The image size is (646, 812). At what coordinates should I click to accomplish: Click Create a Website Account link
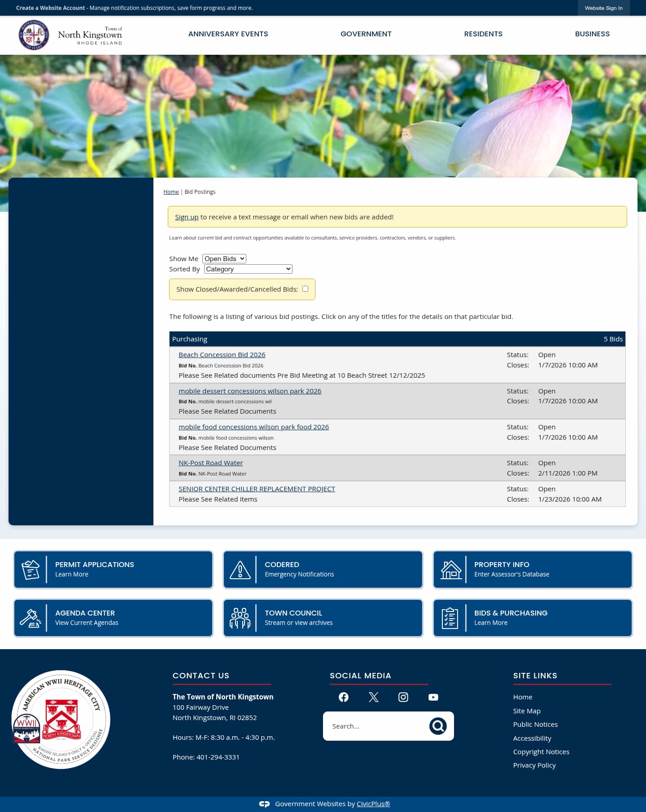click(50, 8)
